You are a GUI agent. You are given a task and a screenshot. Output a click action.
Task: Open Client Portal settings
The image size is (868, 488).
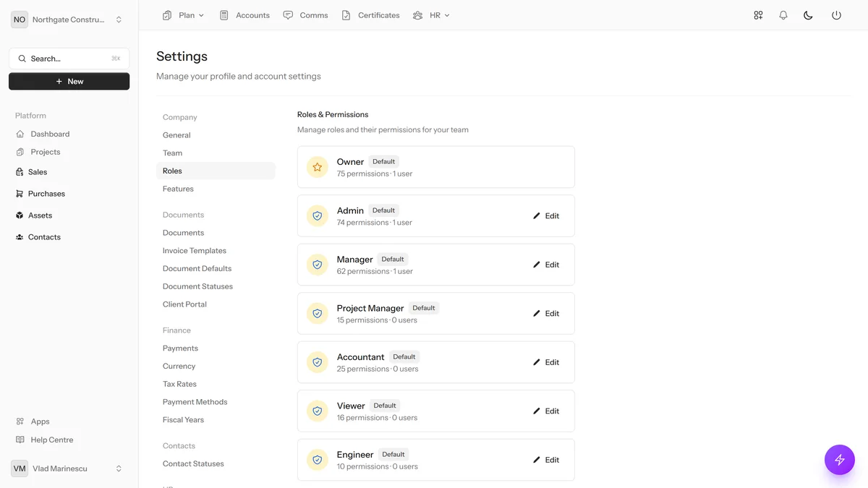(216, 304)
